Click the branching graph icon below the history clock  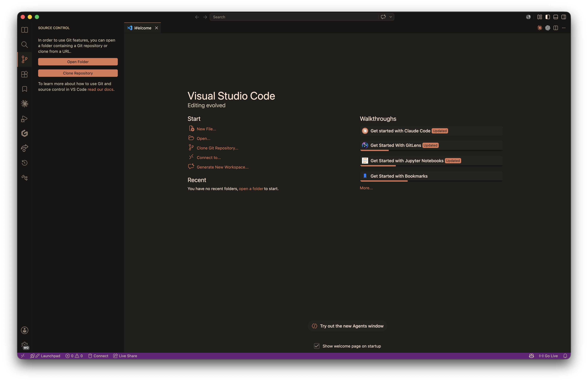click(24, 178)
